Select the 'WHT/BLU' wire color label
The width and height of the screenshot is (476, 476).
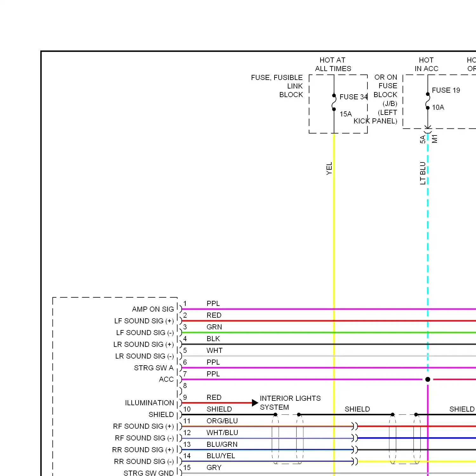point(222,433)
